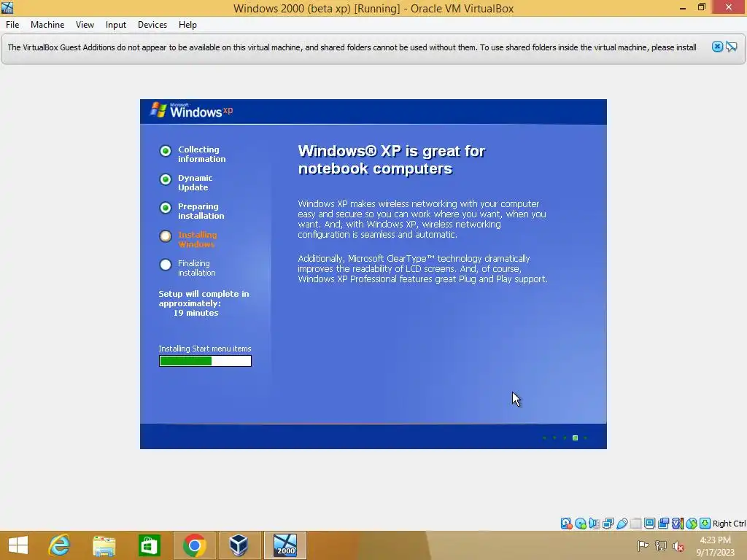The image size is (747, 560).
Task: Click the green setup progress bar
Action: point(205,361)
